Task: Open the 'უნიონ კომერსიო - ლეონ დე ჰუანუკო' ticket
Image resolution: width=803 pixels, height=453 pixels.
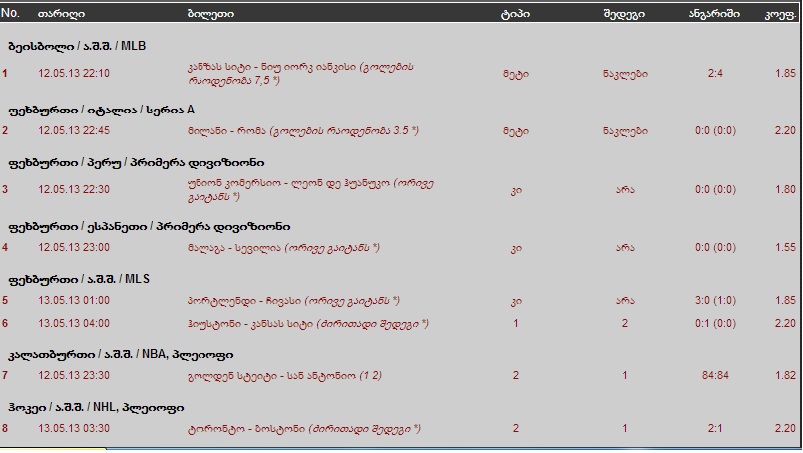Action: point(311,189)
